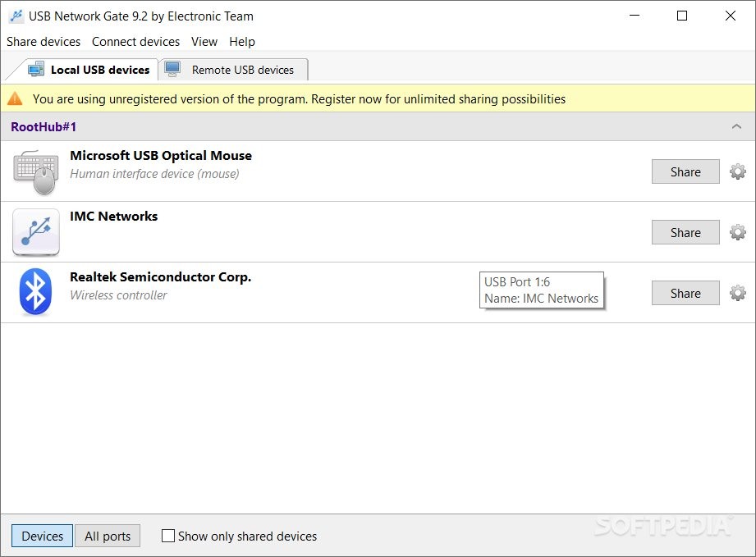Open settings gear for Microsoft USB Optical Mouse
This screenshot has width=756, height=557.
[737, 171]
